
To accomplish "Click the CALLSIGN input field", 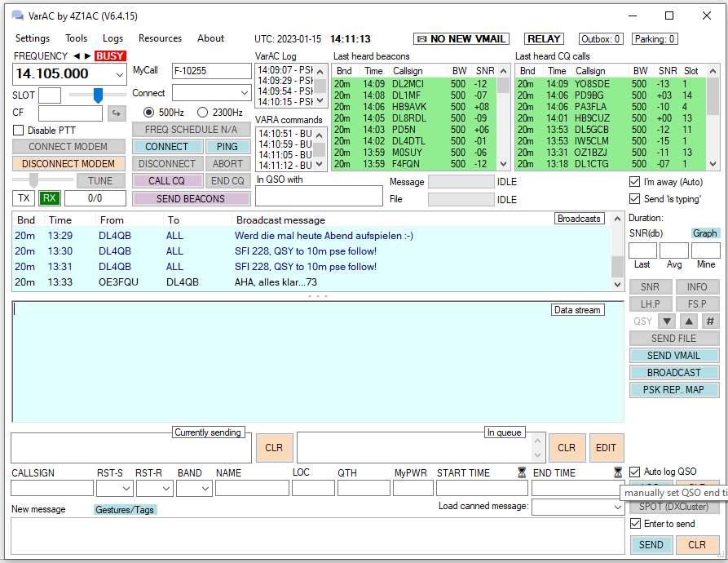I will 52,488.
